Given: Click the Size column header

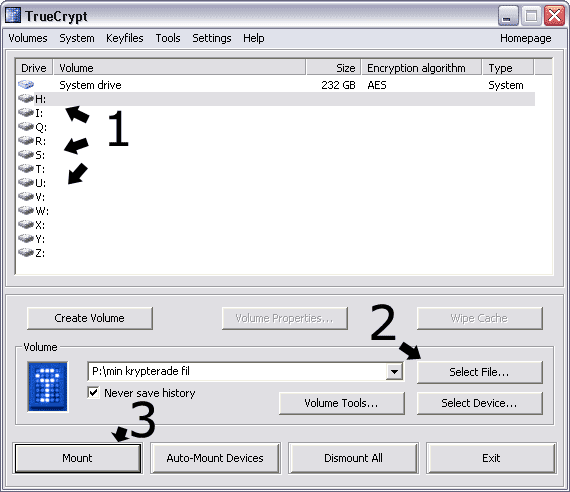Looking at the screenshot, I should pos(333,68).
